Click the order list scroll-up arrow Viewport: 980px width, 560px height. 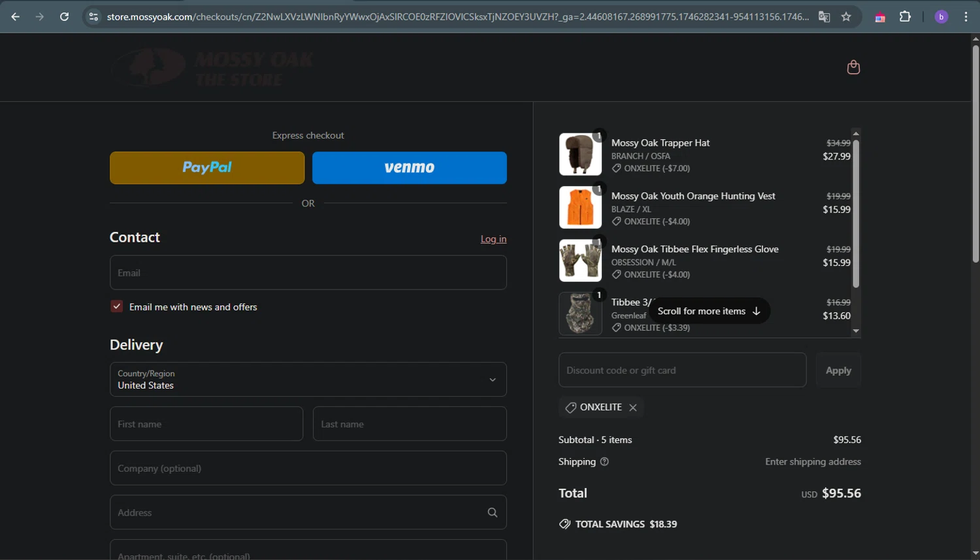click(x=856, y=133)
